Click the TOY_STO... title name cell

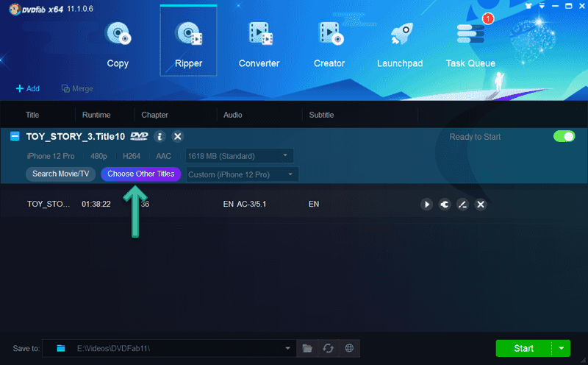(x=49, y=205)
